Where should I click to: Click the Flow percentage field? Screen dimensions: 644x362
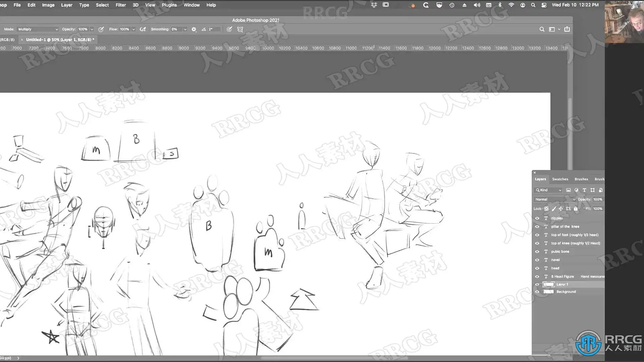pos(124,29)
